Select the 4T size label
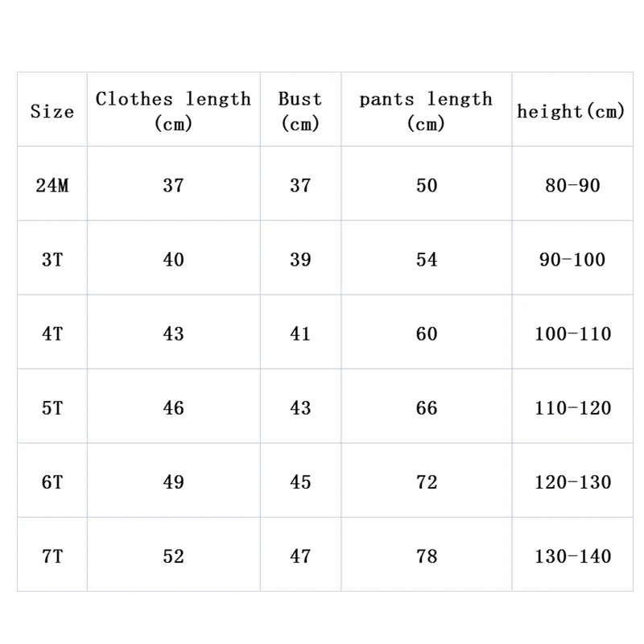The width and height of the screenshot is (644, 644). coord(52,333)
